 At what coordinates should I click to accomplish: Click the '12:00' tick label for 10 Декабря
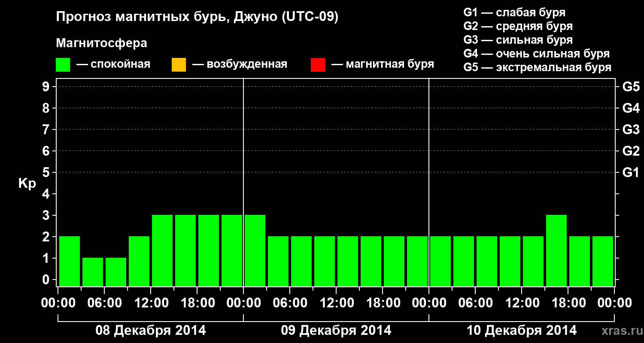point(522,303)
